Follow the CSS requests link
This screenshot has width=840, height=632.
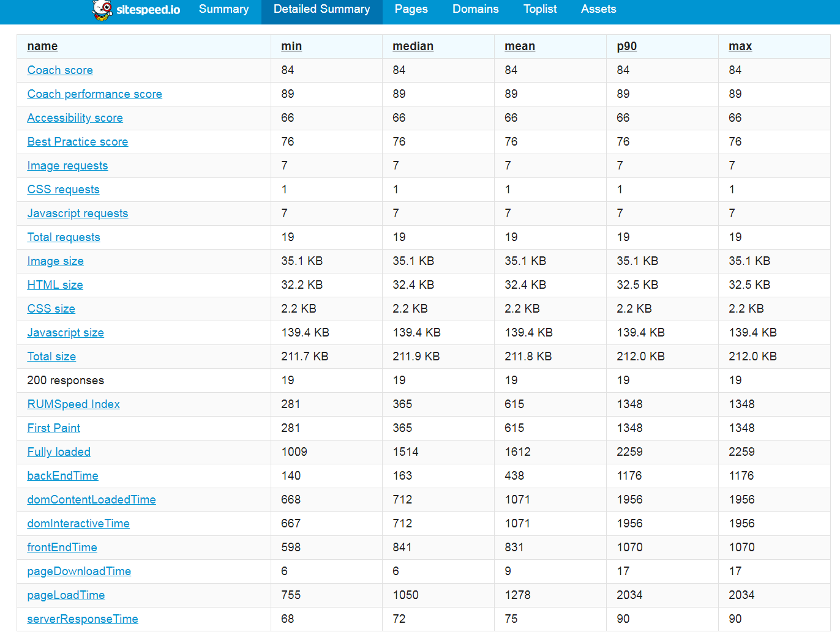(x=63, y=190)
